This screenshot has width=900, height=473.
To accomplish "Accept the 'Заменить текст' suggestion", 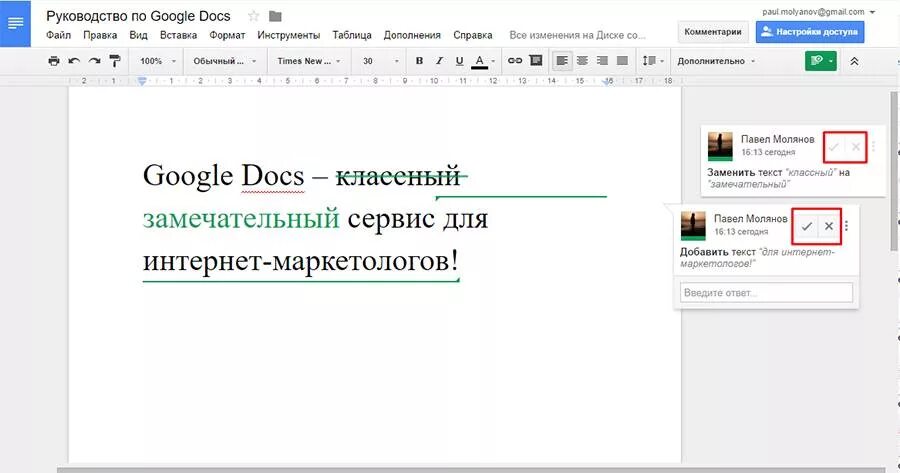I will [x=833, y=147].
